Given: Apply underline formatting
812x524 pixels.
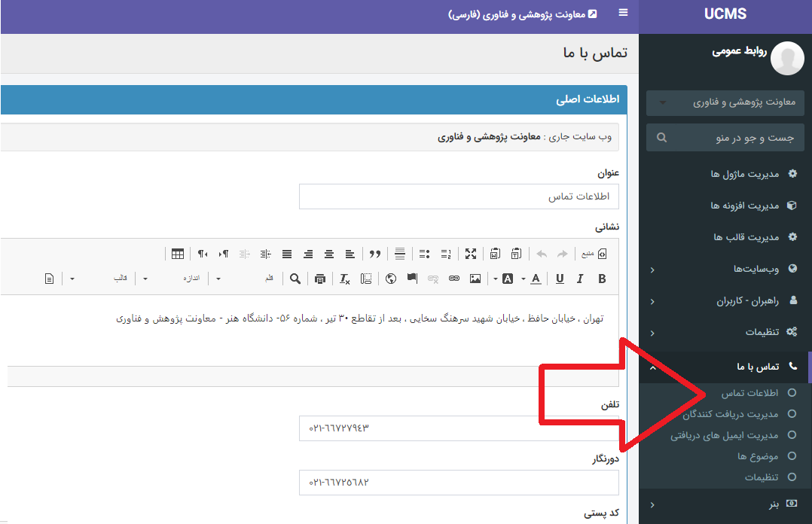Looking at the screenshot, I should point(560,279).
